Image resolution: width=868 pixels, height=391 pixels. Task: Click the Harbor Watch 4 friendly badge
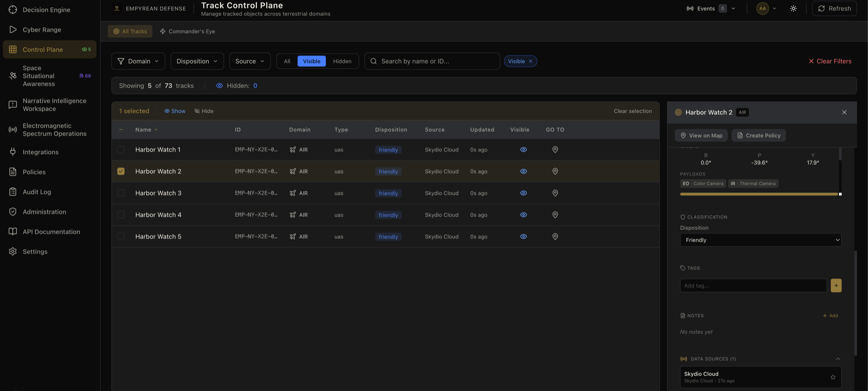click(388, 215)
